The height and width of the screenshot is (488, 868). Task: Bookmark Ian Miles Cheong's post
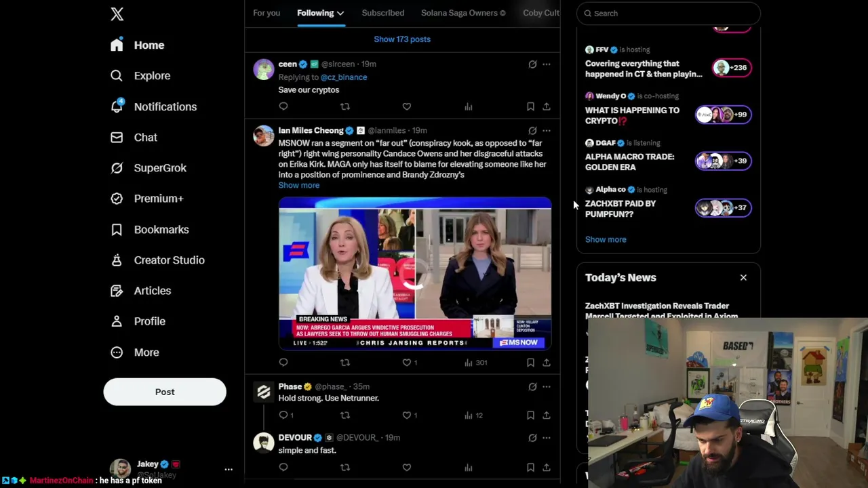pyautogui.click(x=530, y=363)
